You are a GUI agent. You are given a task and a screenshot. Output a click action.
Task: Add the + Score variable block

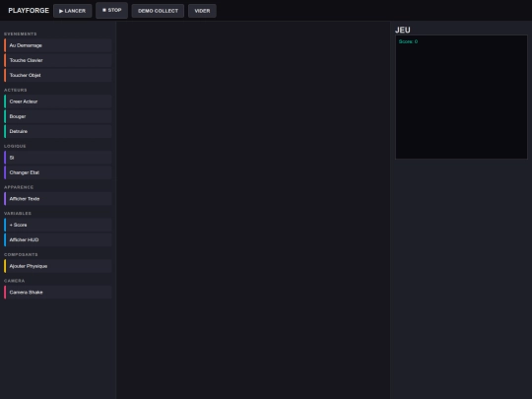click(x=58, y=225)
